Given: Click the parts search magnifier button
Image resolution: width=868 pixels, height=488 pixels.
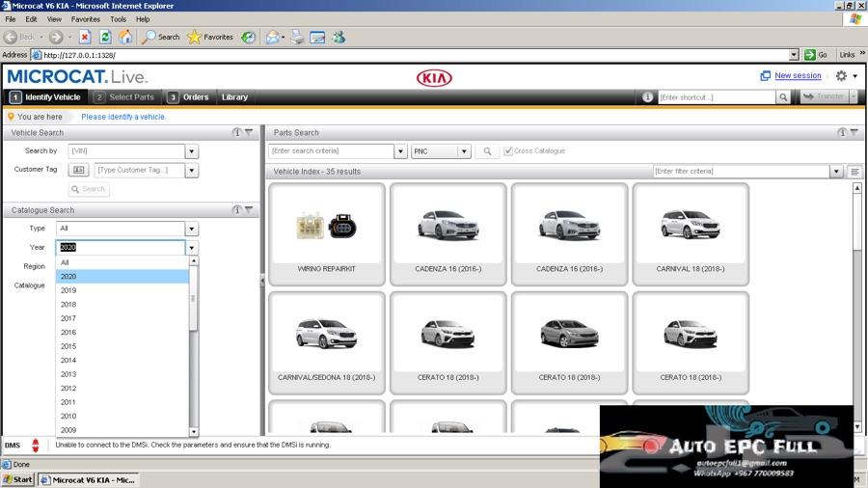Looking at the screenshot, I should pos(487,151).
